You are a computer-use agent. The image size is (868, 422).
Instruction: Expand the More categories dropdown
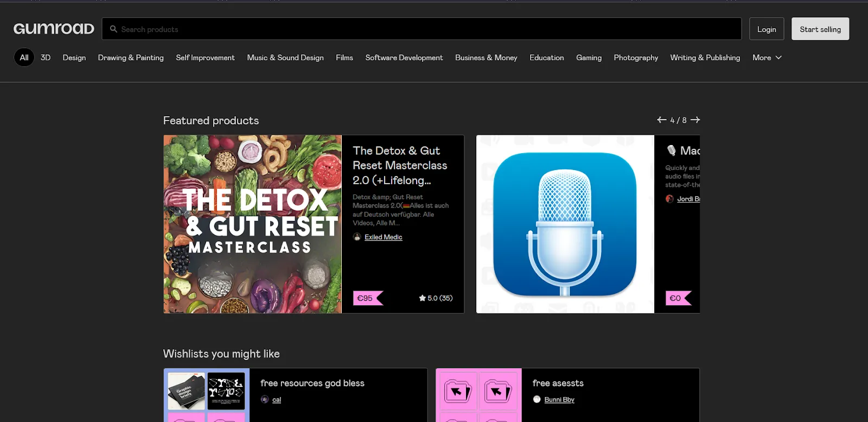767,58
